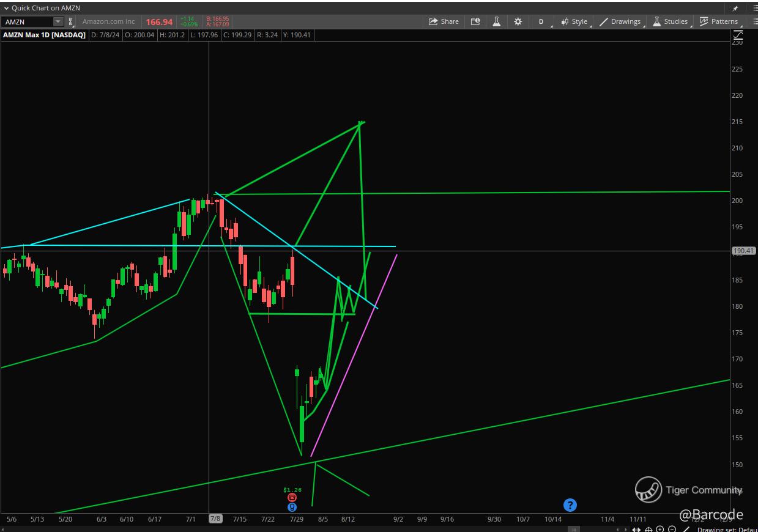758x532 pixels.
Task: Pin the chart window with pushpin icon
Action: [x=735, y=8]
